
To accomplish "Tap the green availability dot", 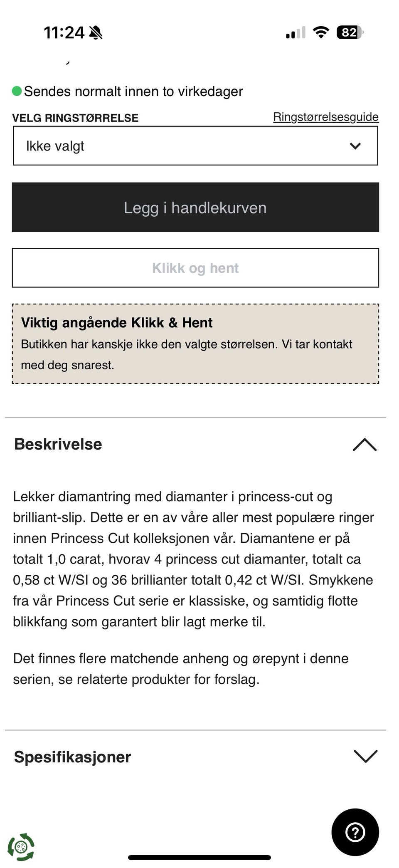I will click(x=17, y=91).
